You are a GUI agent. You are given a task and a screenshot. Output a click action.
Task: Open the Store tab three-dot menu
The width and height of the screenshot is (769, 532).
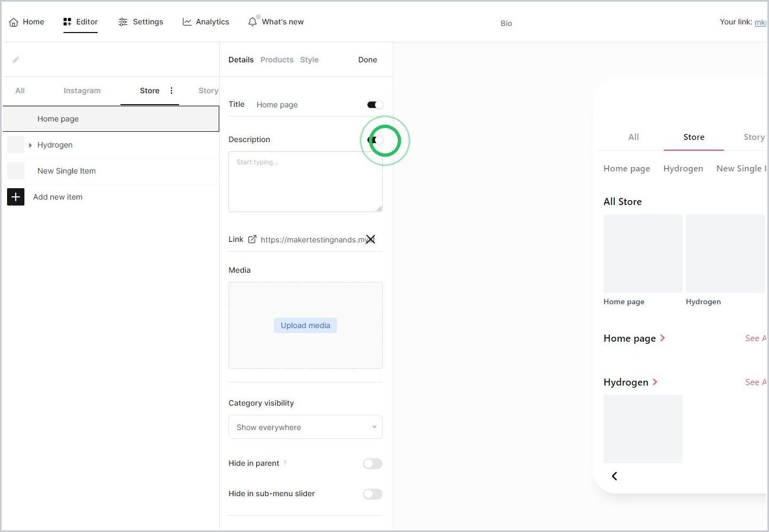pyautogui.click(x=171, y=91)
